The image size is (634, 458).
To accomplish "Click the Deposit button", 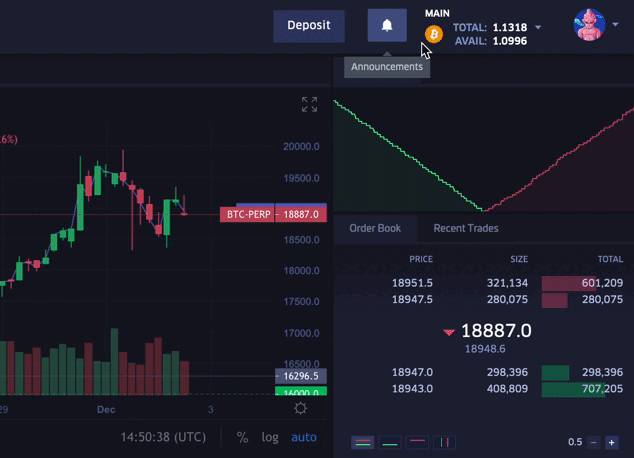I will 309,26.
